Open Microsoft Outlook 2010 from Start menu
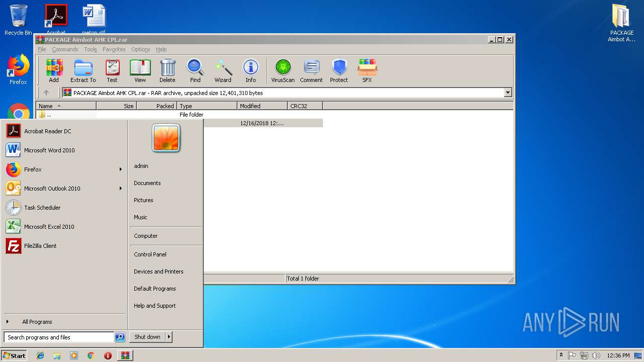The width and height of the screenshot is (644, 362). (64, 189)
